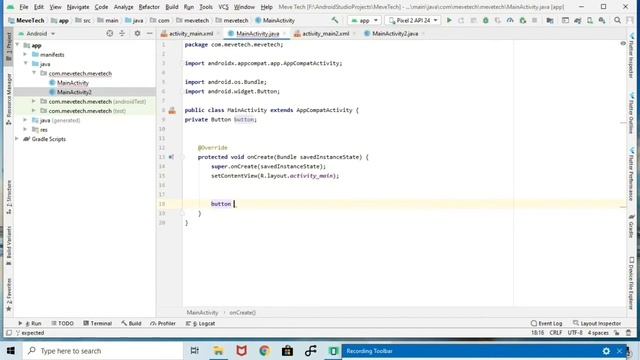Run the app with green play icon
The width and height of the screenshot is (640, 360).
(x=449, y=20)
